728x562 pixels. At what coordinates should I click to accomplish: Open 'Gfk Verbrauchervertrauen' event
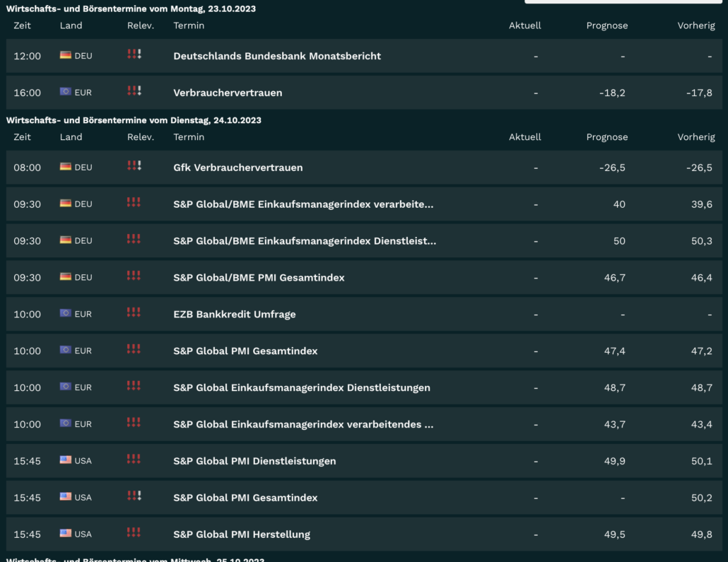[x=237, y=168]
